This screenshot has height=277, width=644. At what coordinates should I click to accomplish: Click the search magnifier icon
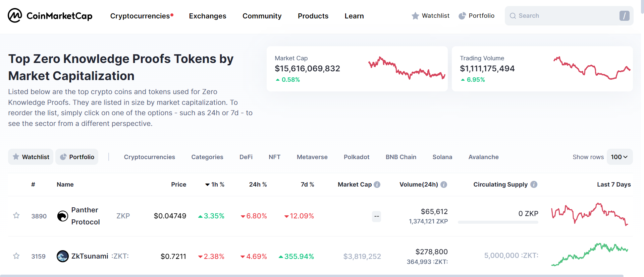click(513, 16)
